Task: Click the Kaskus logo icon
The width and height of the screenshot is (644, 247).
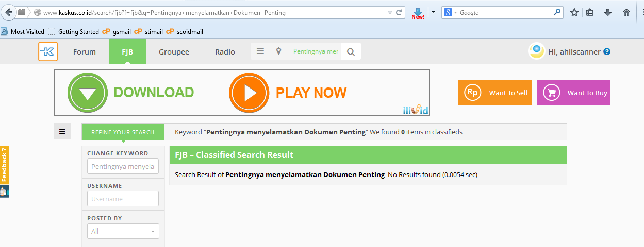Action: coord(48,51)
